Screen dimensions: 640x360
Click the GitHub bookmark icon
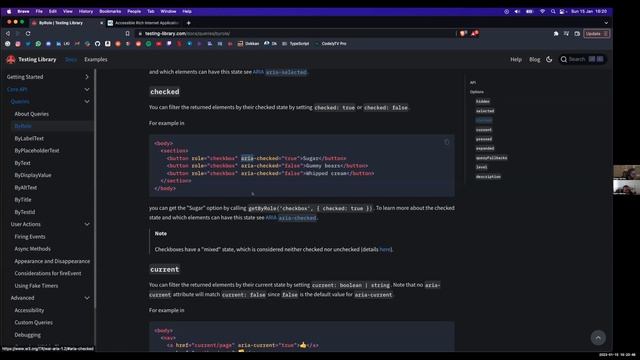tap(97, 44)
